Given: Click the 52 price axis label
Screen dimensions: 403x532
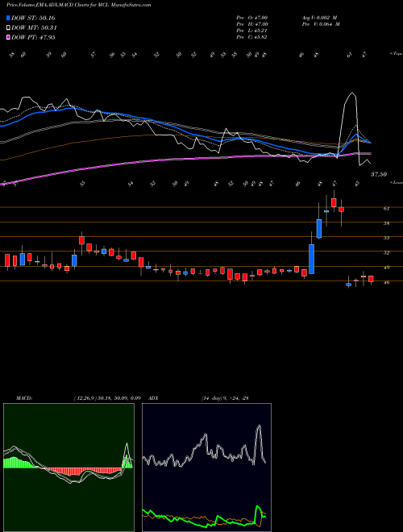Looking at the screenshot, I should pos(386,253).
